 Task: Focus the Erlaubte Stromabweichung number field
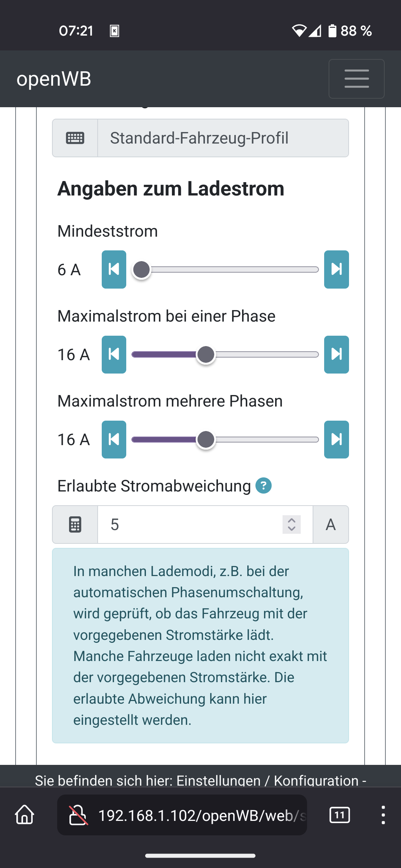point(193,525)
